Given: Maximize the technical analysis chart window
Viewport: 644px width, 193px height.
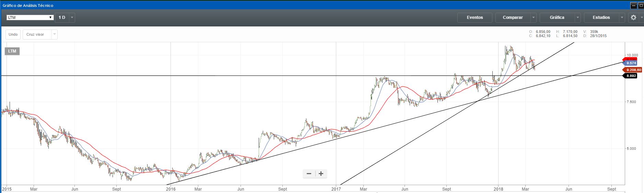Looking at the screenshot, I should [641, 5].
